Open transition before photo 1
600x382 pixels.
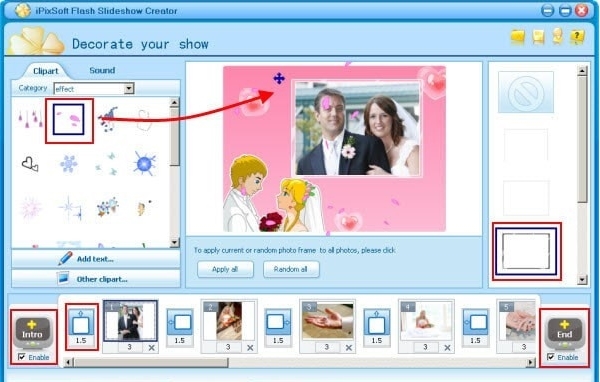pos(81,323)
